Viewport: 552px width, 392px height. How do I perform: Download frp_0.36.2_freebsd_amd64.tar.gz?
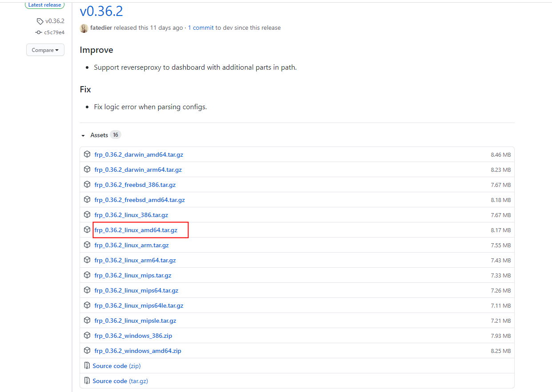coord(140,200)
